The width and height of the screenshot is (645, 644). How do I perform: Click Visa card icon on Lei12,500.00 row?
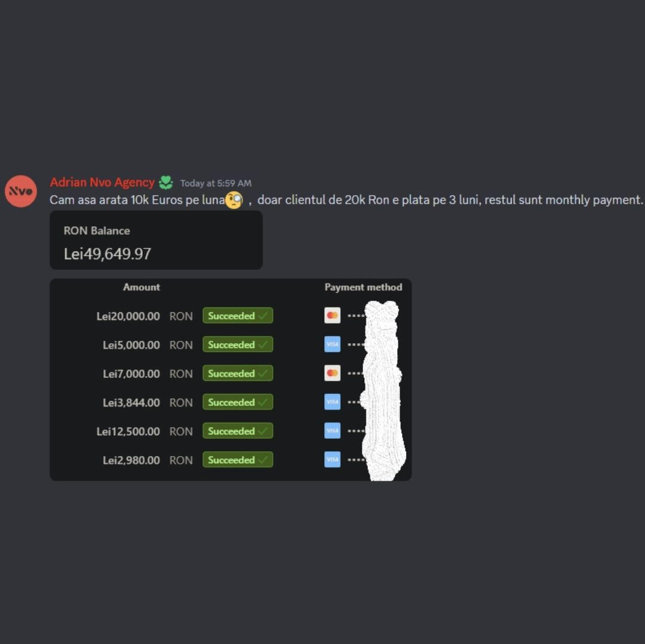pyautogui.click(x=333, y=431)
